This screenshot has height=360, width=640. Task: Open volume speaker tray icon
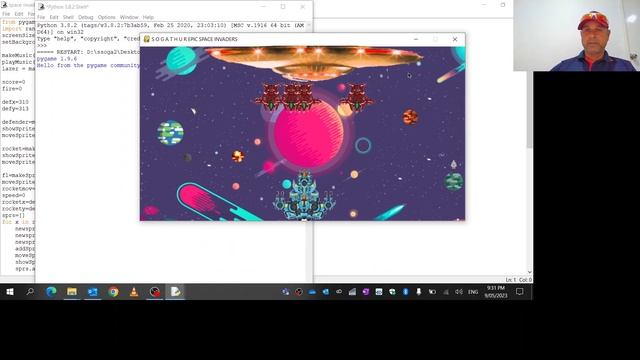point(459,292)
